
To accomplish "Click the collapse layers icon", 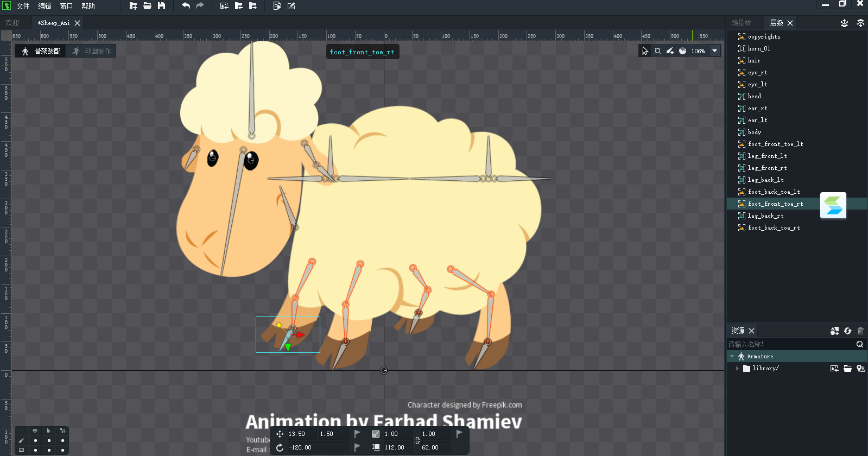I will click(x=860, y=23).
